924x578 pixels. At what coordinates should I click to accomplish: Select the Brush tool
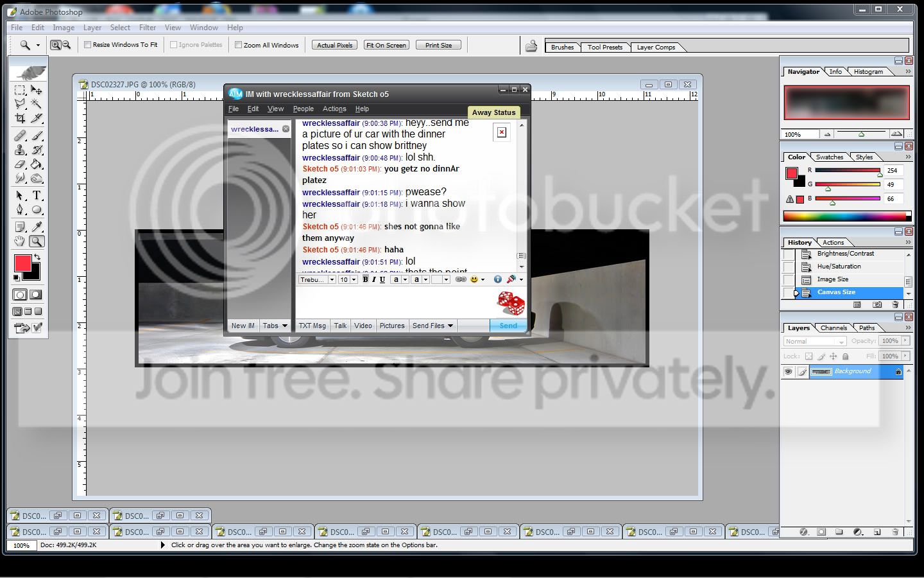coord(37,136)
